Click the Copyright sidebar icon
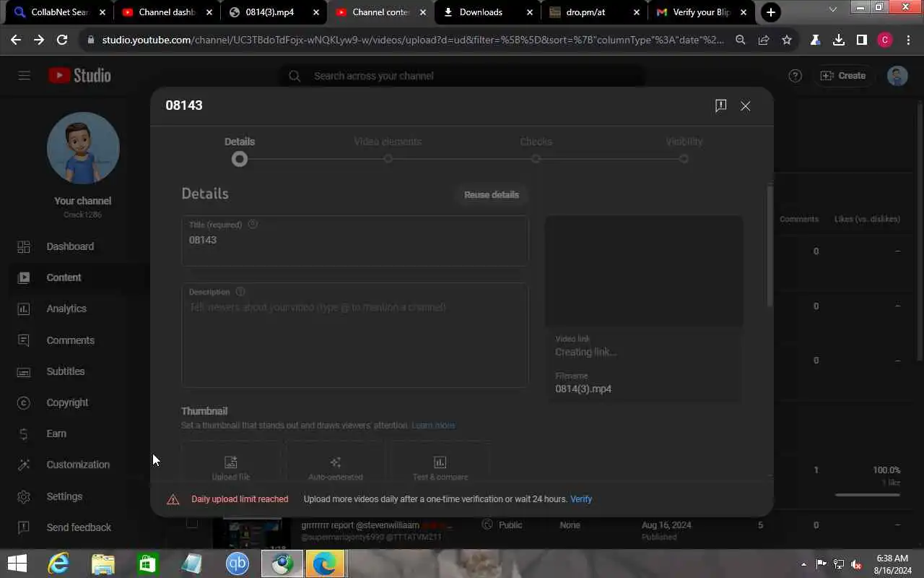Viewport: 924px width, 578px height. pyautogui.click(x=24, y=402)
